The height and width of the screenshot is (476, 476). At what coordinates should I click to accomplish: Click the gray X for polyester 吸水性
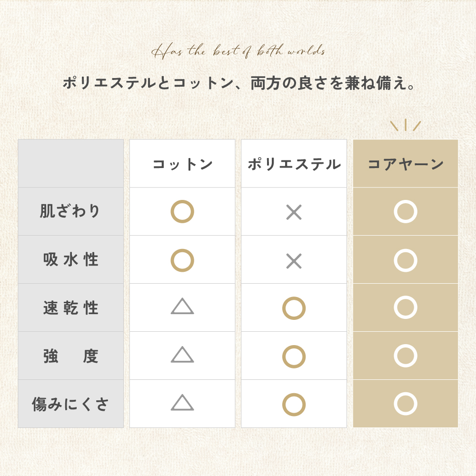pos(294,261)
